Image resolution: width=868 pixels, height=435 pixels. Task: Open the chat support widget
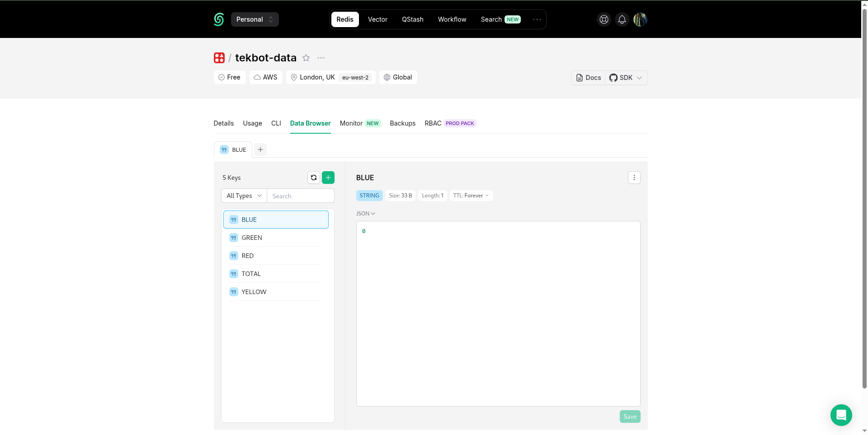coord(841,415)
